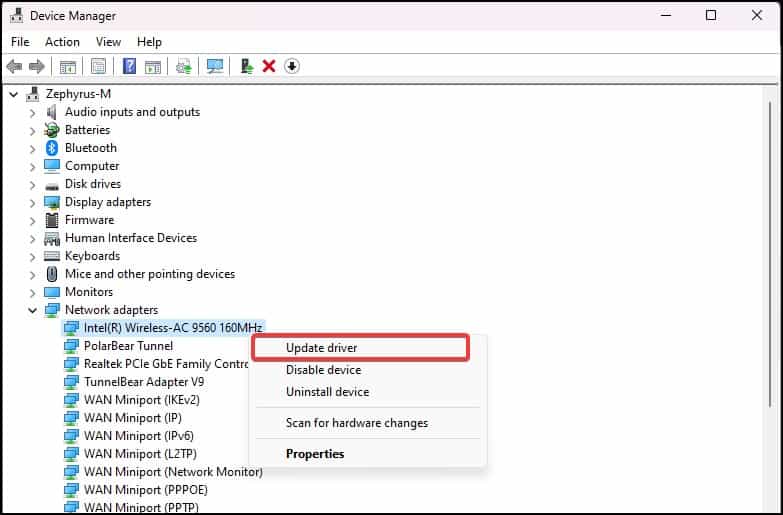Image resolution: width=783 pixels, height=515 pixels.
Task: Click the vertical scrollbar thumb
Action: 772,255
